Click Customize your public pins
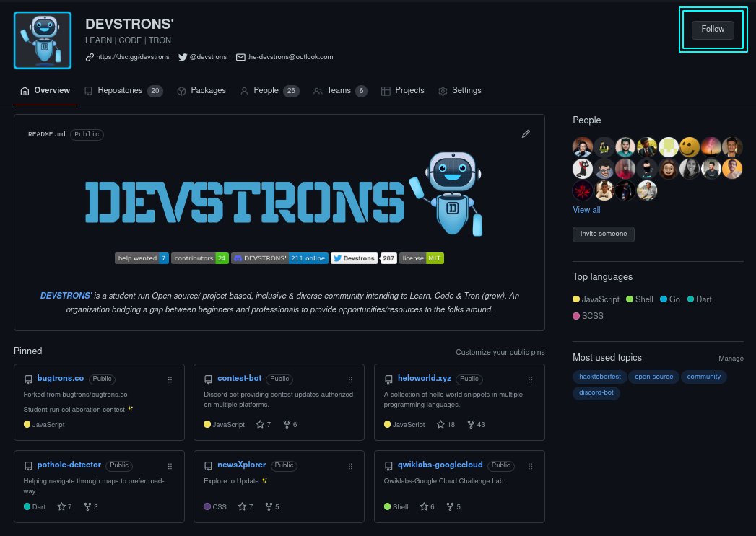The height and width of the screenshot is (536, 756). (500, 352)
